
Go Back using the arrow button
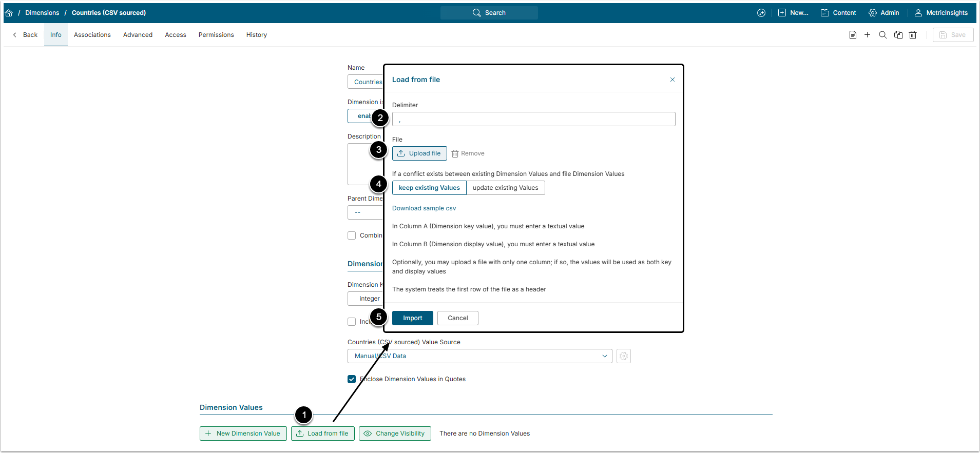(25, 35)
